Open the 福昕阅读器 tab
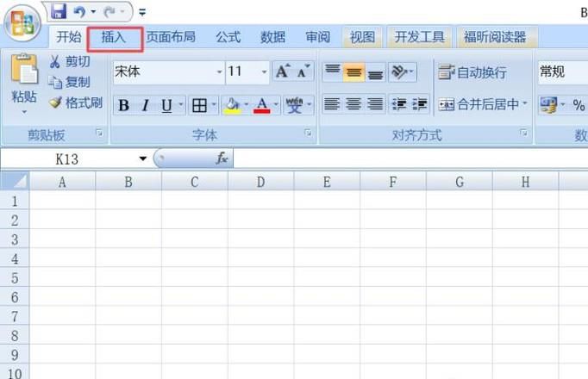The image size is (588, 379). 495,37
